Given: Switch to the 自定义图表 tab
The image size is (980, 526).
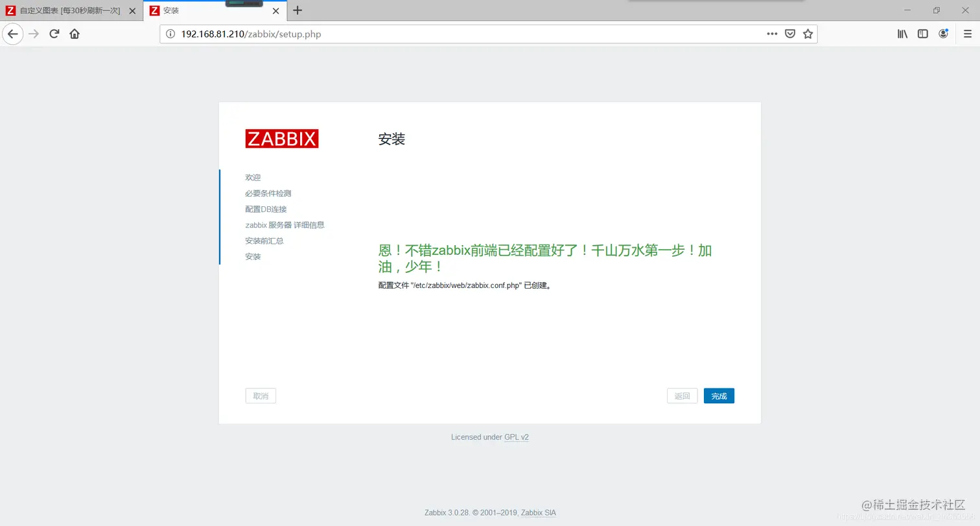Looking at the screenshot, I should point(71,10).
